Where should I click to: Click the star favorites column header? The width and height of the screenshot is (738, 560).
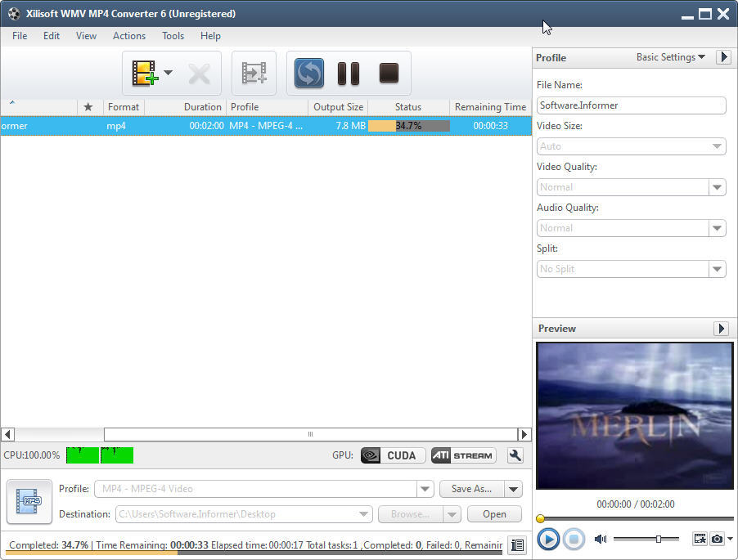pos(88,107)
